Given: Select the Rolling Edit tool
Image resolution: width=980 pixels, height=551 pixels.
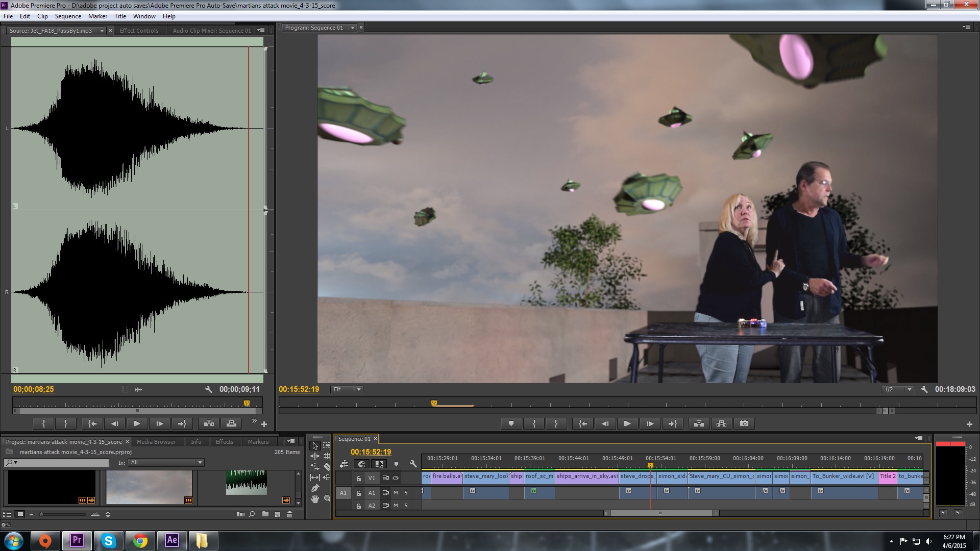Looking at the screenshot, I should coord(327,456).
